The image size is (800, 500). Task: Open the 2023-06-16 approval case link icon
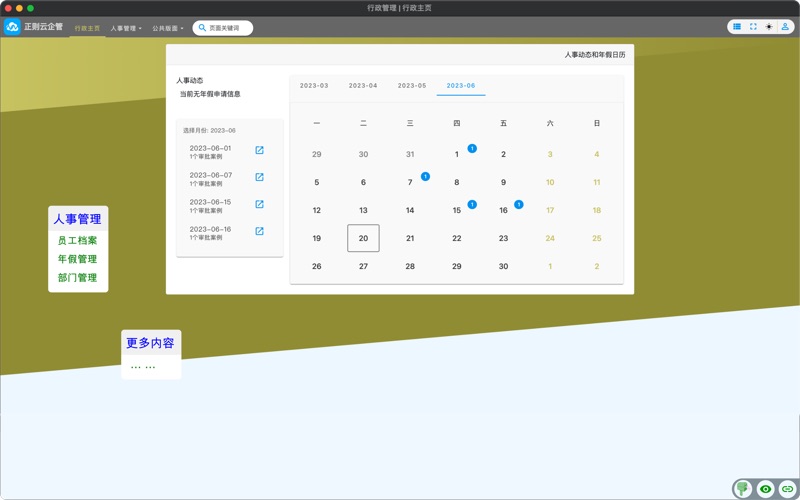pyautogui.click(x=259, y=232)
